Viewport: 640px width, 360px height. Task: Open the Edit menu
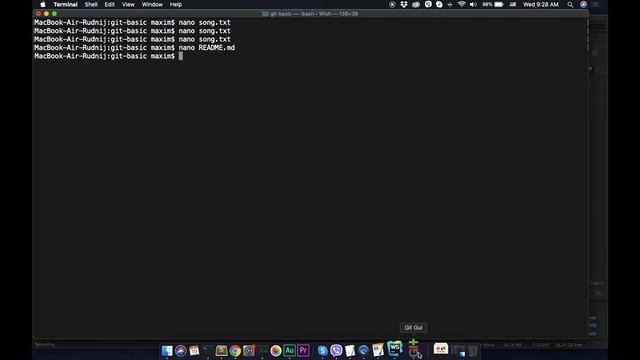[109, 4]
